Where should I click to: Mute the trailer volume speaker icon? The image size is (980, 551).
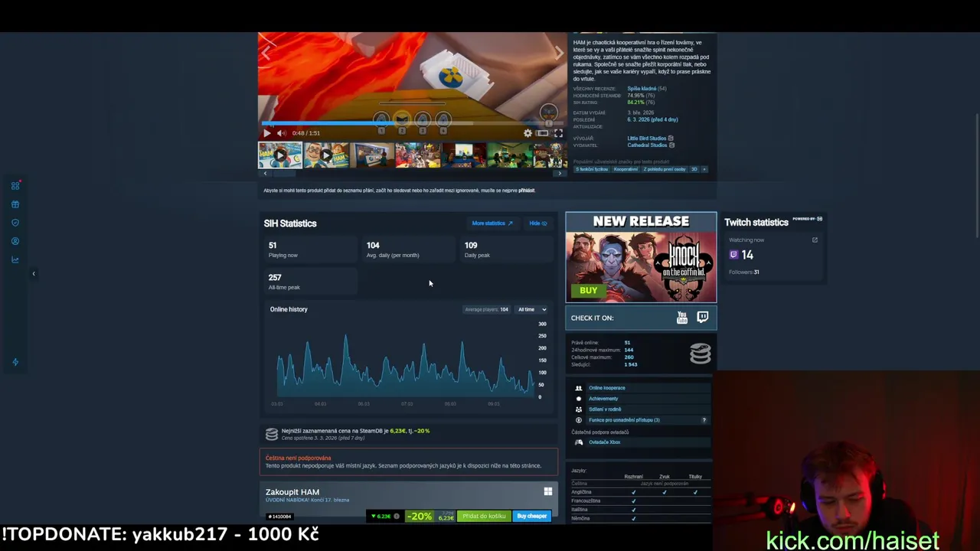tap(280, 133)
